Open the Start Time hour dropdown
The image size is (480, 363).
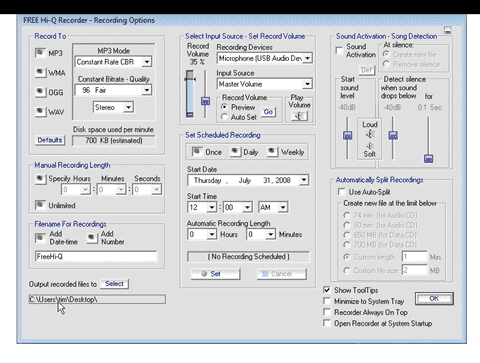pos(211,207)
